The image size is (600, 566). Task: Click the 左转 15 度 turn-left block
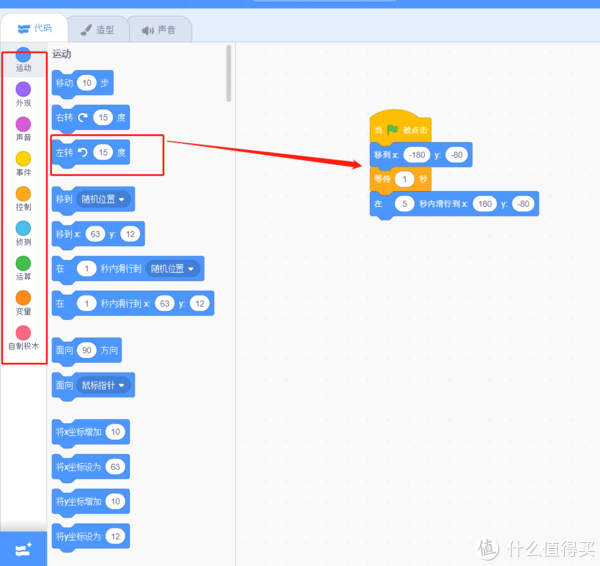91,153
